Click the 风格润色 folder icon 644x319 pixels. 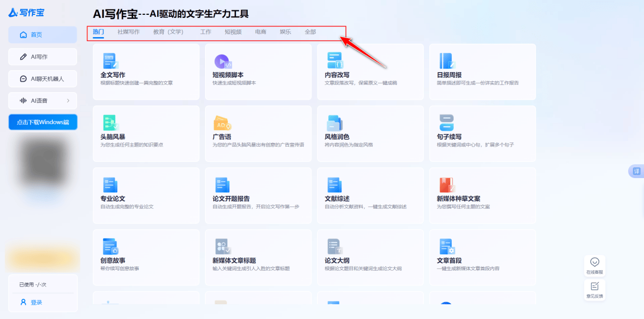click(335, 124)
